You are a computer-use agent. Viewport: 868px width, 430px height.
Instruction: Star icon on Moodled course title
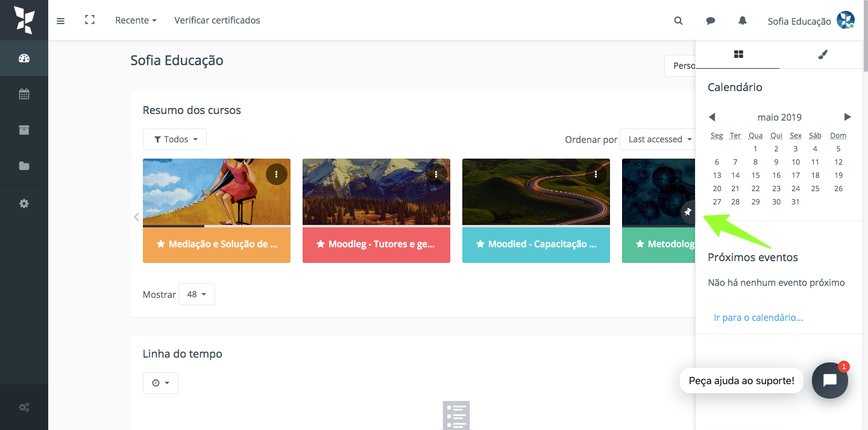[480, 244]
